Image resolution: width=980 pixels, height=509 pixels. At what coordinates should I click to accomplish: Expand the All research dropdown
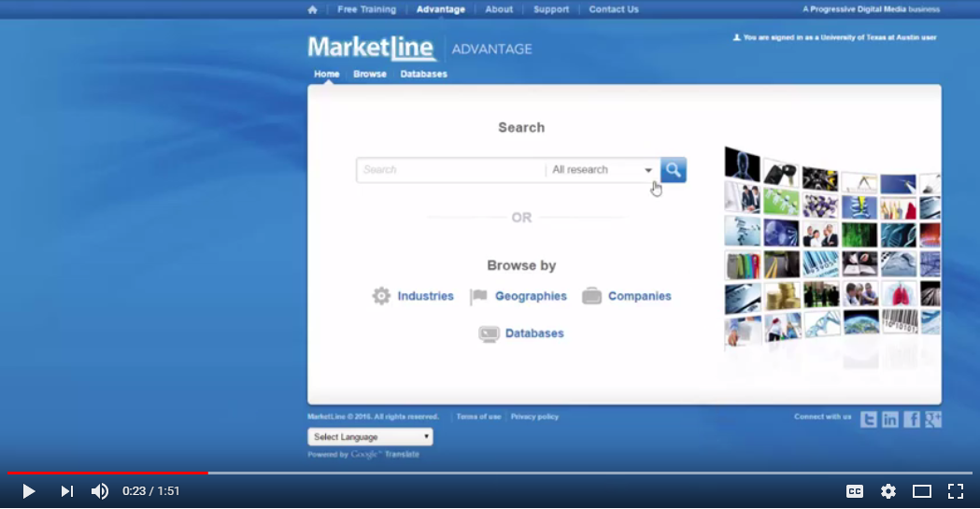603,170
